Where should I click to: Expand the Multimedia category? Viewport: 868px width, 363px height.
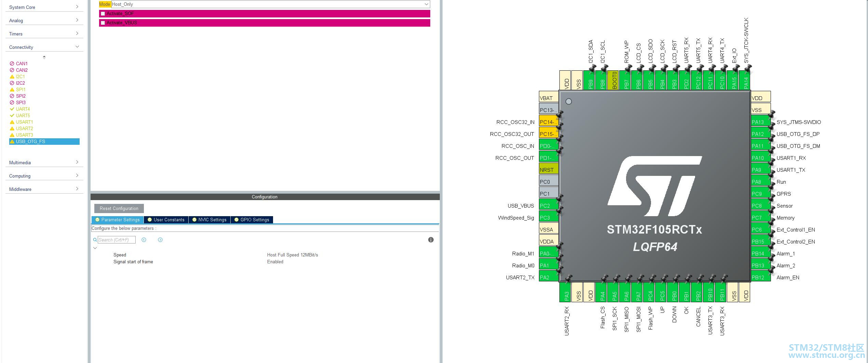pos(44,162)
